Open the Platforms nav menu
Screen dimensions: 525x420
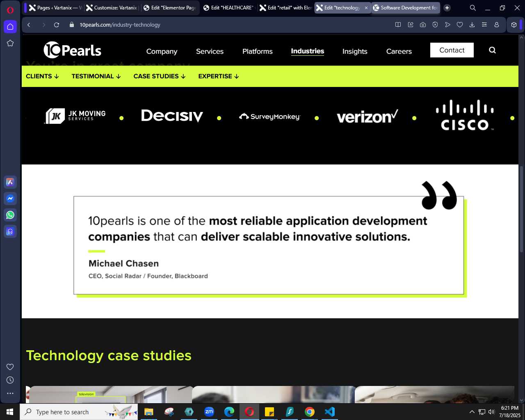click(257, 51)
